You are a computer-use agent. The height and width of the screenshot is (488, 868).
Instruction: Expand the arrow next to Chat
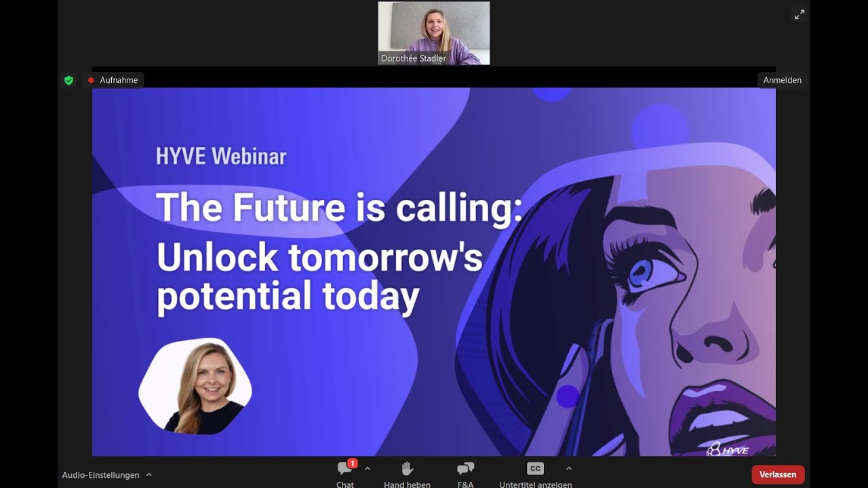tap(368, 468)
